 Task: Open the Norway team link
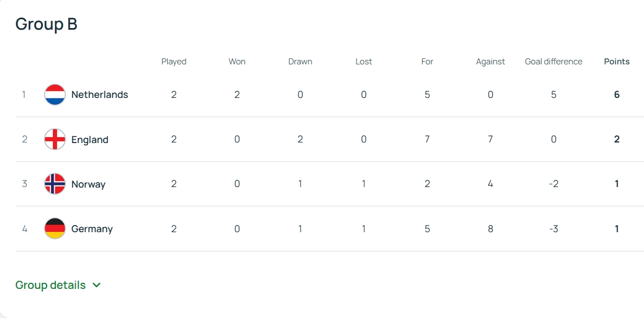[x=88, y=184]
